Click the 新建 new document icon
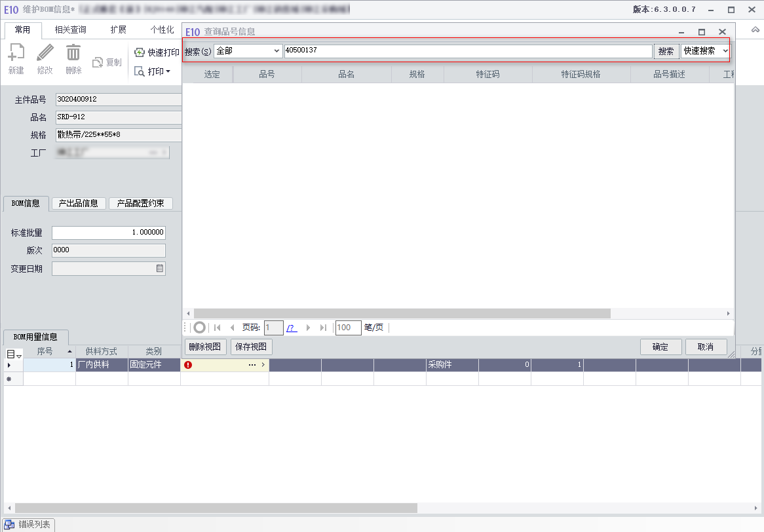Screen dimensions: 764x532 click(x=16, y=52)
